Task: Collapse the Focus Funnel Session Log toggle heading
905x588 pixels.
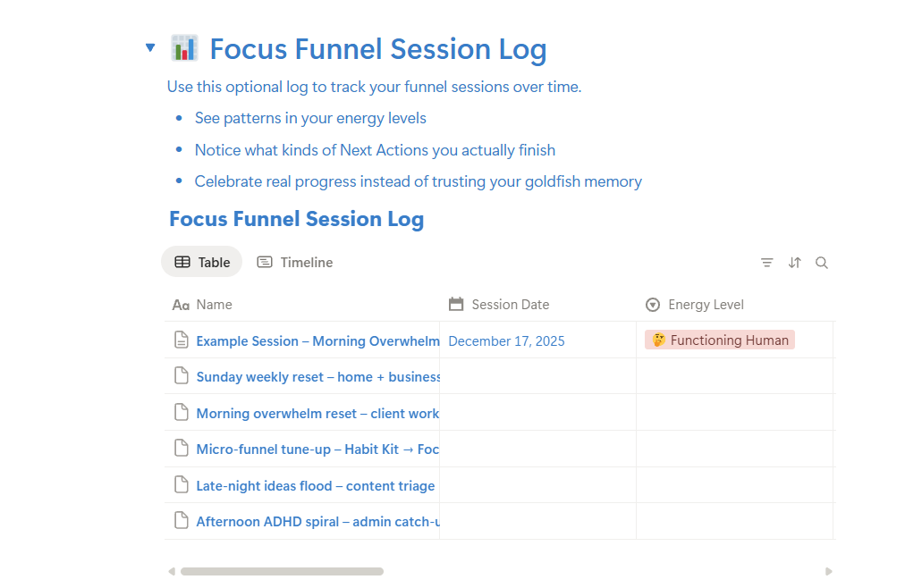Action: pyautogui.click(x=150, y=47)
